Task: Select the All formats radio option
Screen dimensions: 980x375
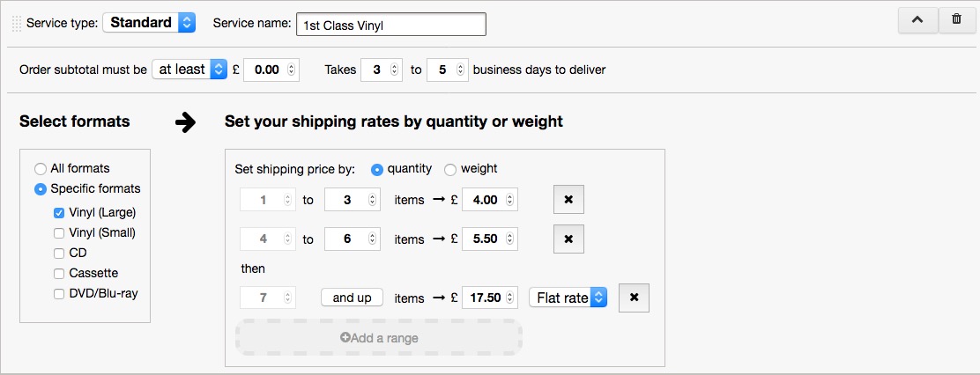Action: 41,169
